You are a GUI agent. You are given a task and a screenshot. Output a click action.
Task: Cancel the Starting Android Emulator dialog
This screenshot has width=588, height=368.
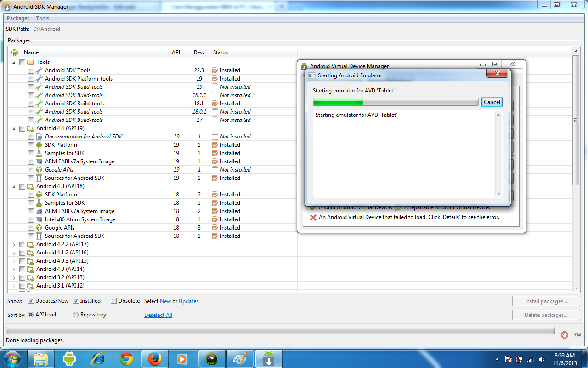[x=492, y=102]
